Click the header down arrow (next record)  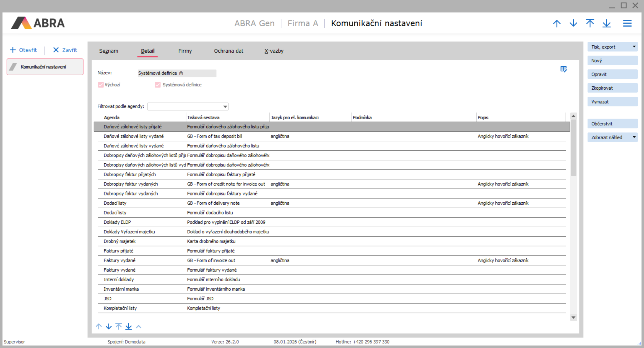pyautogui.click(x=573, y=23)
